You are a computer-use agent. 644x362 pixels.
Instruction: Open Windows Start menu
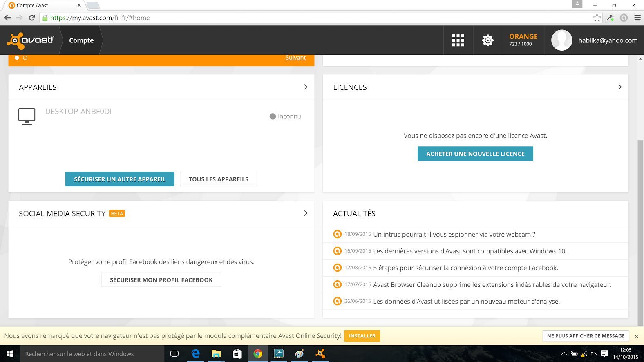(10, 354)
